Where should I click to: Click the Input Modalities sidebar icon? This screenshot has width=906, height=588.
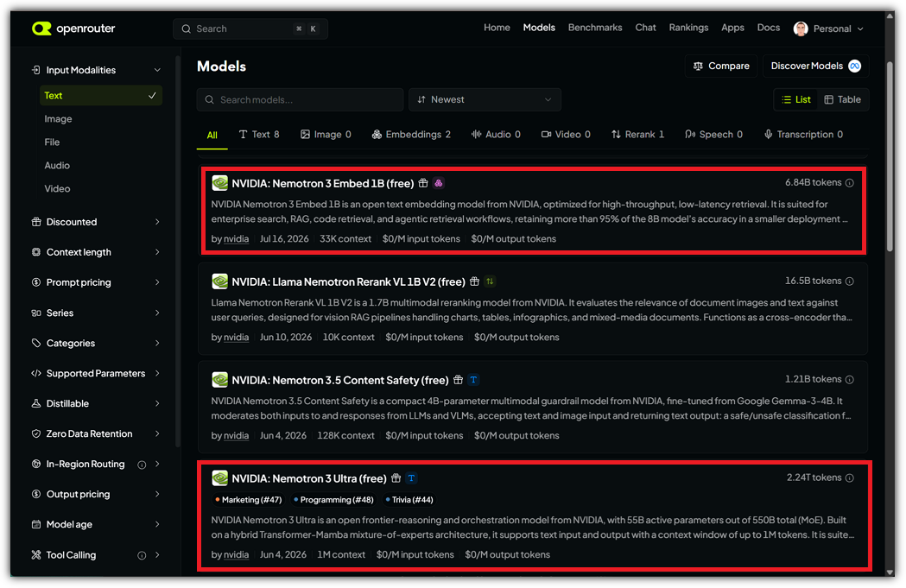coord(35,70)
